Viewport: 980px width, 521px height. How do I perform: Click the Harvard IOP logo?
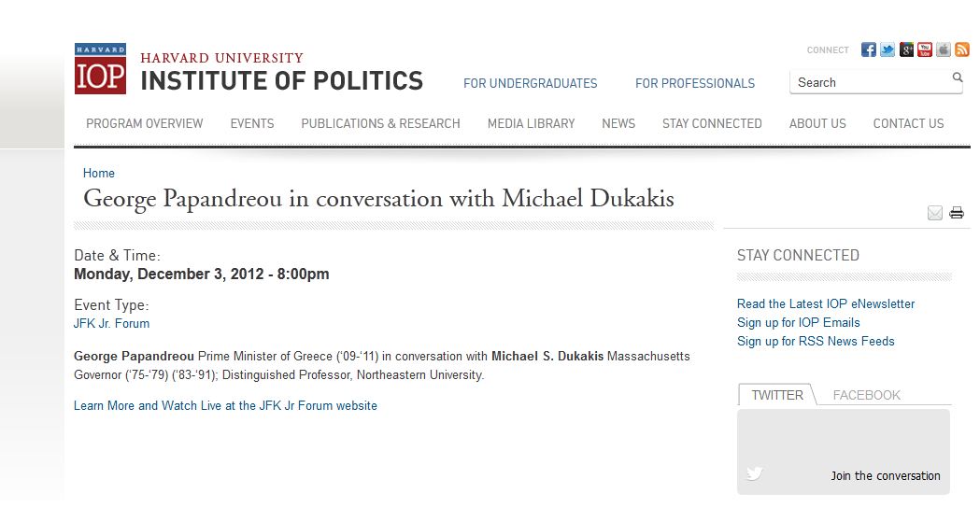[x=100, y=69]
